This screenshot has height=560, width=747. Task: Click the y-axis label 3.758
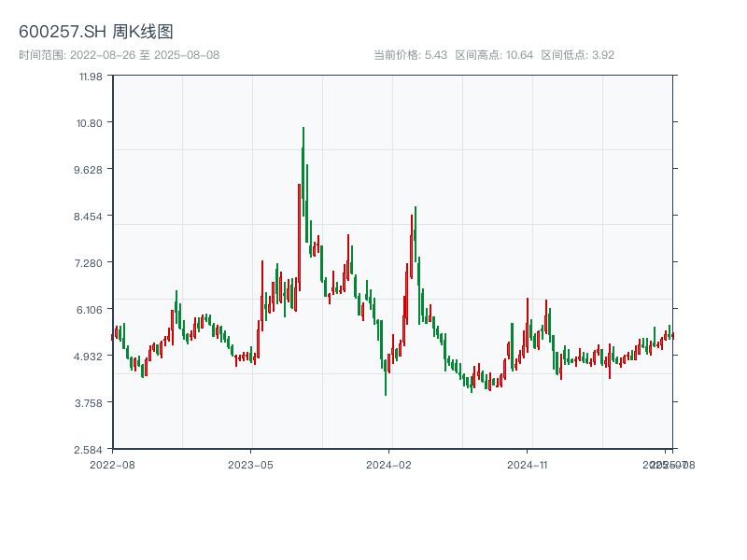click(x=89, y=403)
